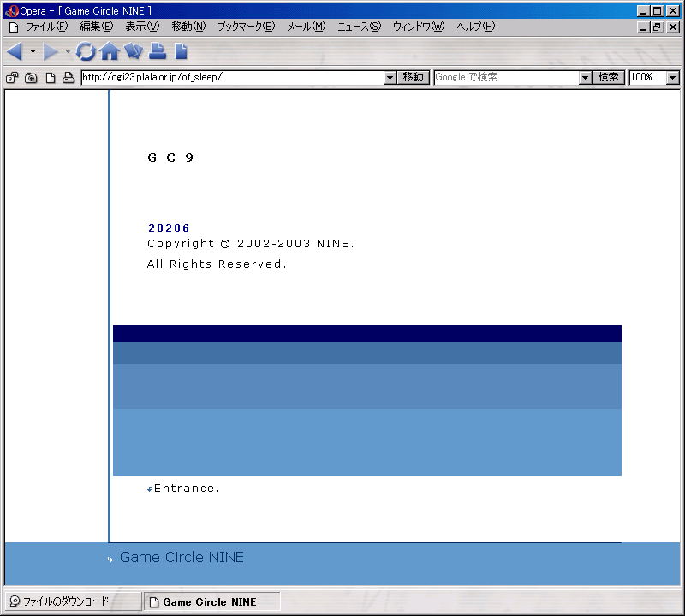This screenshot has height=616, width=685.
Task: Open the 移動(N) menu
Action: point(188,27)
